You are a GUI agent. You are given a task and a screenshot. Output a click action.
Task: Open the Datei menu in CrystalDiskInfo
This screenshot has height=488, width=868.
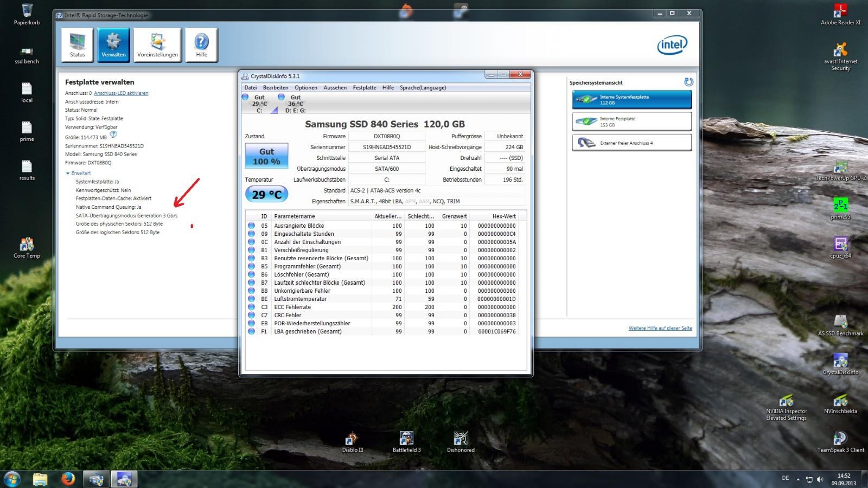(251, 87)
